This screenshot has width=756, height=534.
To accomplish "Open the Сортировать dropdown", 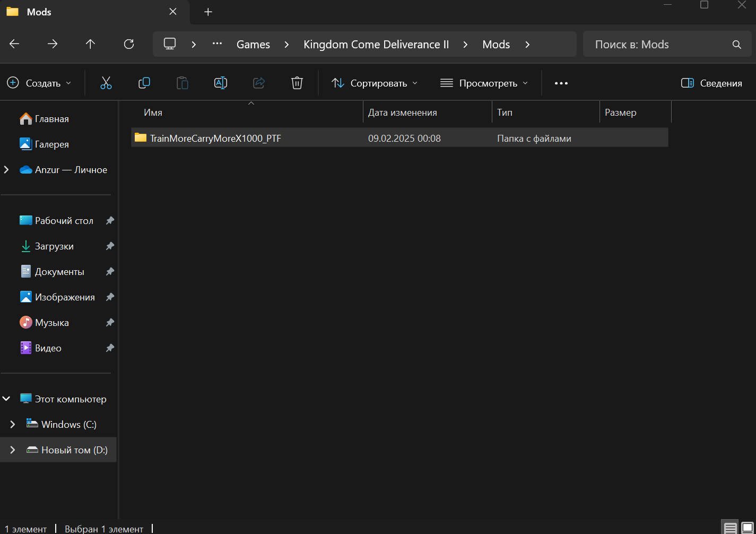I will (375, 83).
